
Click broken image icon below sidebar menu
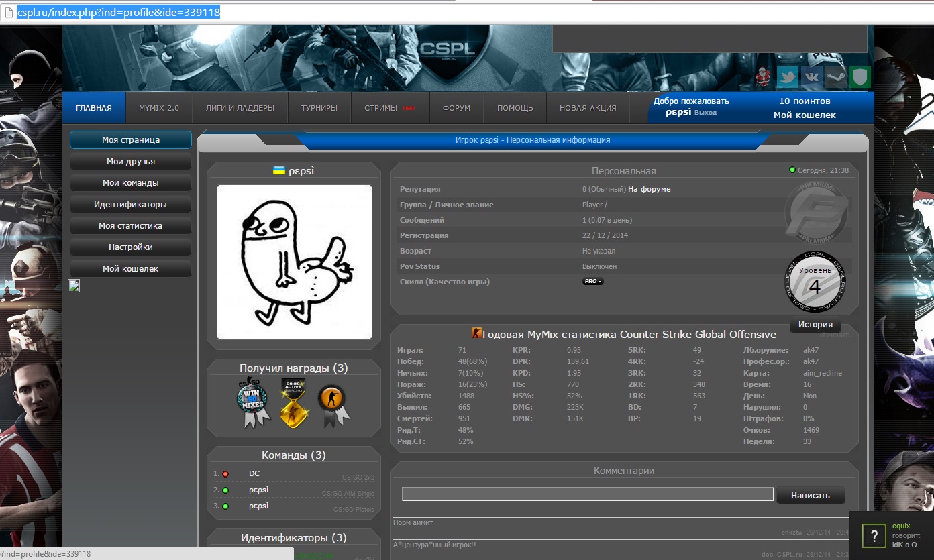[74, 286]
